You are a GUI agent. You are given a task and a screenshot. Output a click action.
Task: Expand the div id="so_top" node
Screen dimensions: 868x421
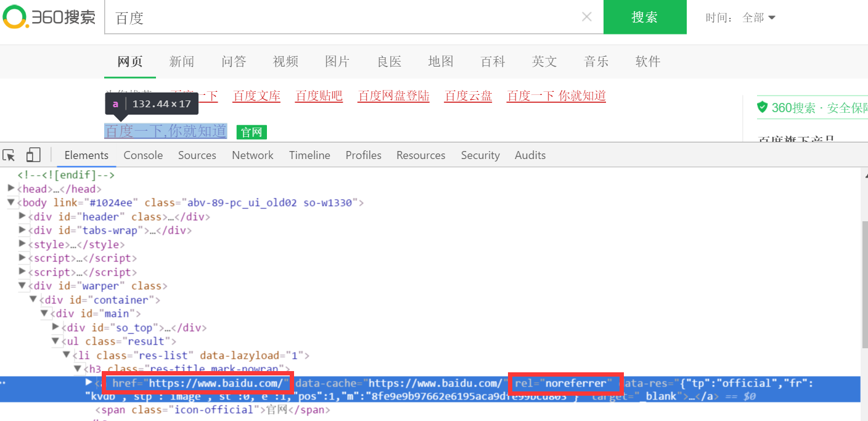56,327
